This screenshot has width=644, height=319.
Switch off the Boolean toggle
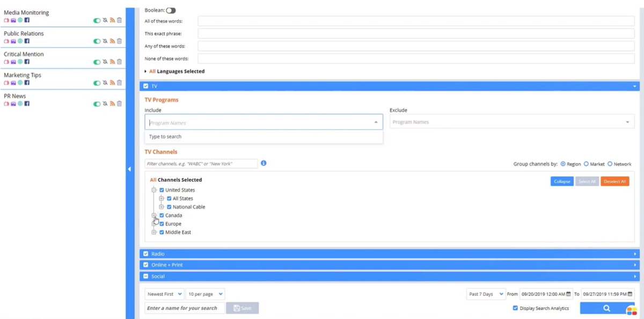coord(171,10)
